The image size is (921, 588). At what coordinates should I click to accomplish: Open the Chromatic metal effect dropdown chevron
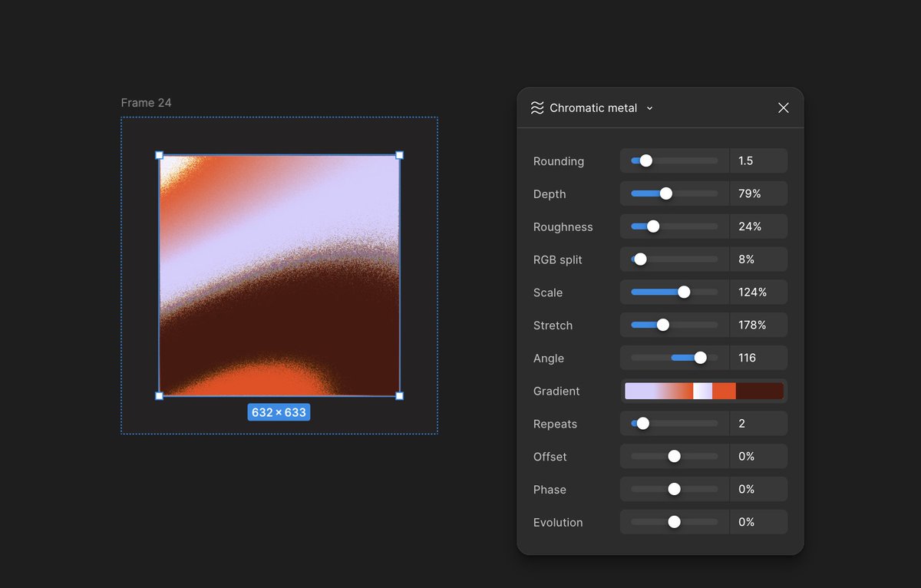[x=649, y=108]
